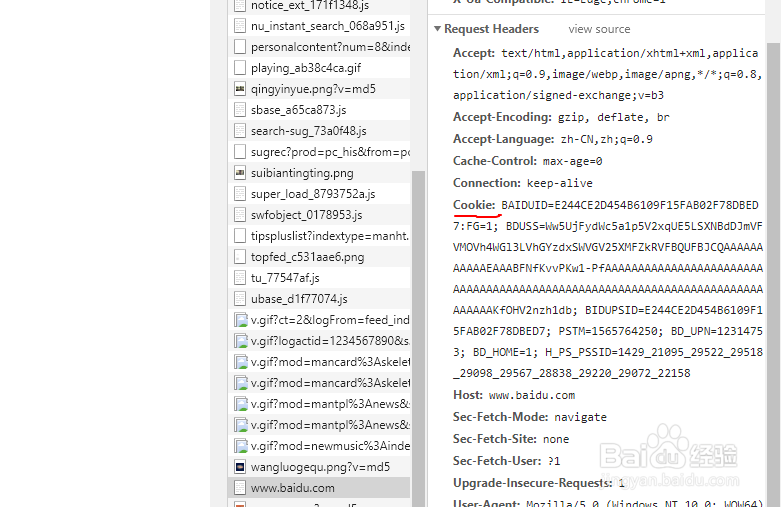Select v.gif?ct=2&logFrom=feed request
Viewport: 781px width, 507px height.
[x=319, y=320]
